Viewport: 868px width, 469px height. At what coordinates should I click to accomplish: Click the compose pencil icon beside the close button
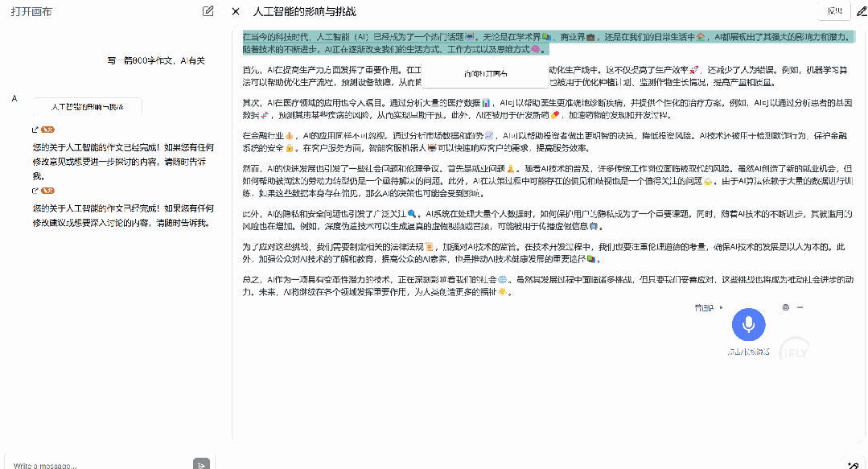pos(208,11)
